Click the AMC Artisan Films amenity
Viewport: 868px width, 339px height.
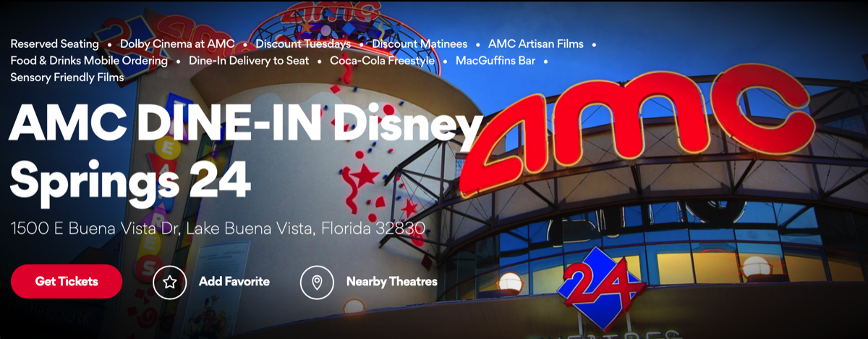[x=536, y=43]
